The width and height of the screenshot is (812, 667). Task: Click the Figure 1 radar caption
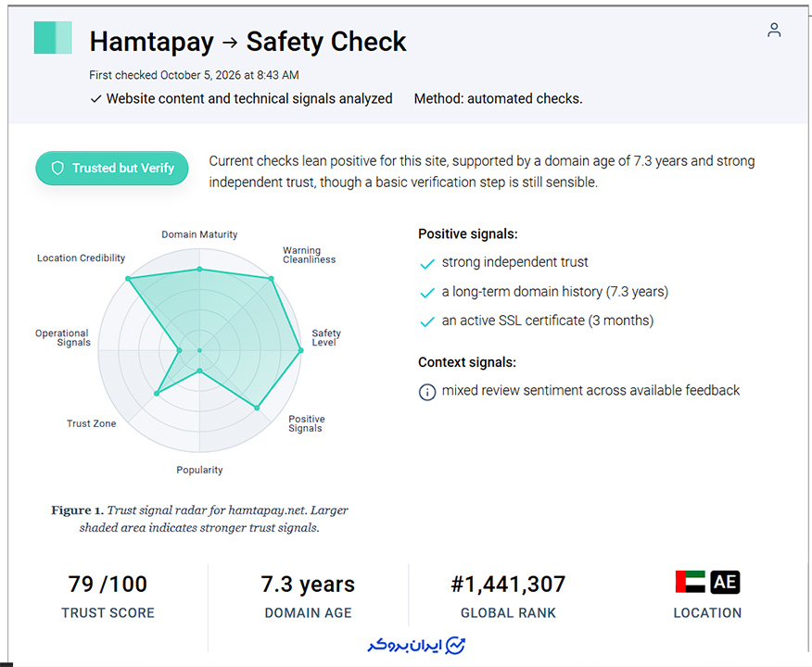click(199, 519)
